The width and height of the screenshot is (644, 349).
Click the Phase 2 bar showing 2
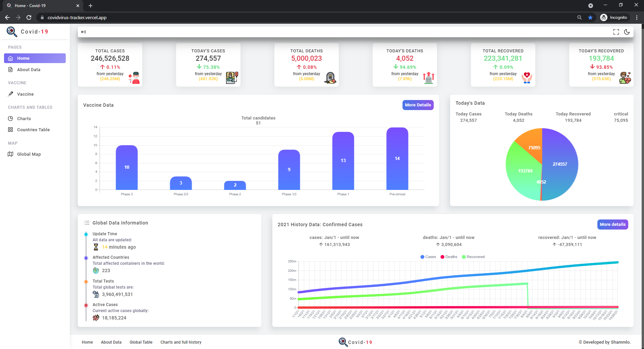235,185
